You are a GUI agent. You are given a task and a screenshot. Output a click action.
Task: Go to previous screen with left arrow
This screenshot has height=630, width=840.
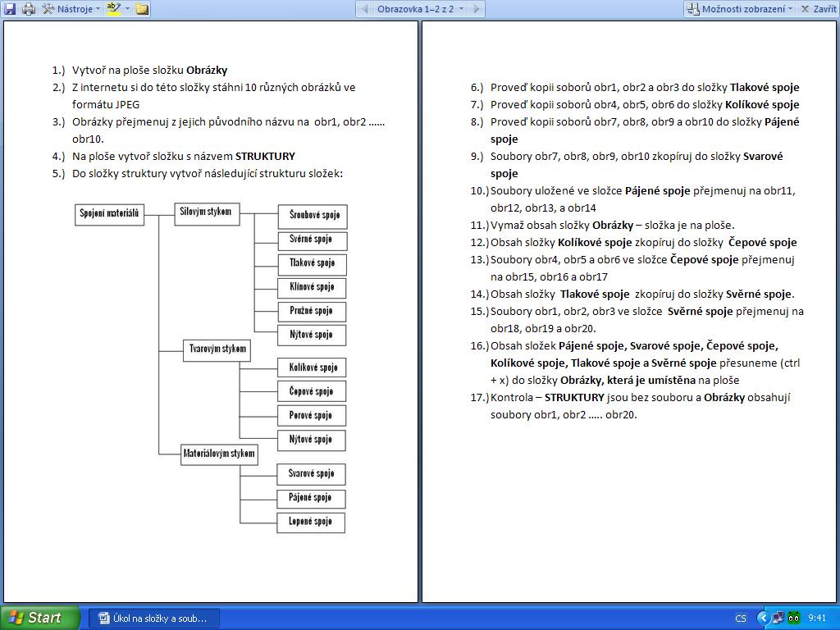tap(365, 8)
